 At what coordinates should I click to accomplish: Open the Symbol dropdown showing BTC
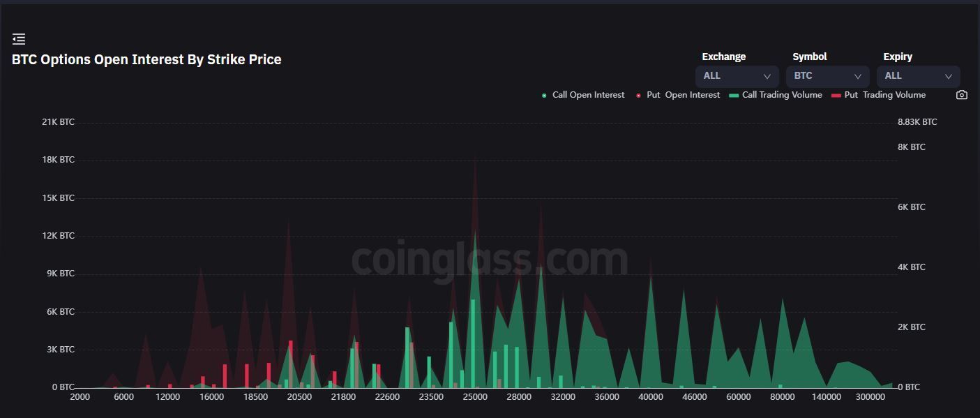tap(827, 76)
